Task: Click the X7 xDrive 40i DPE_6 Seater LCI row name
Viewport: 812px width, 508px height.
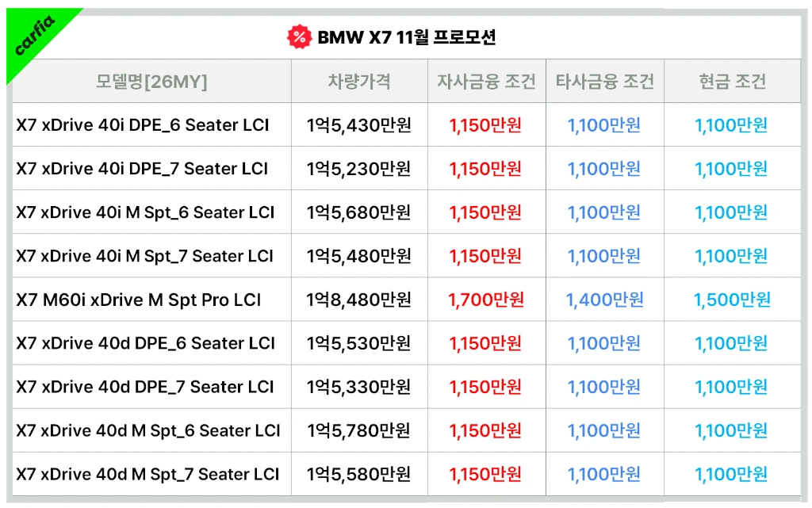Action: [143, 124]
